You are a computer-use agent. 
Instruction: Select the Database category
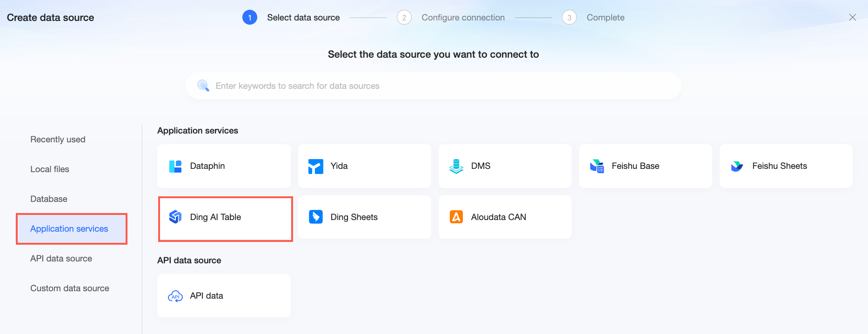point(49,199)
